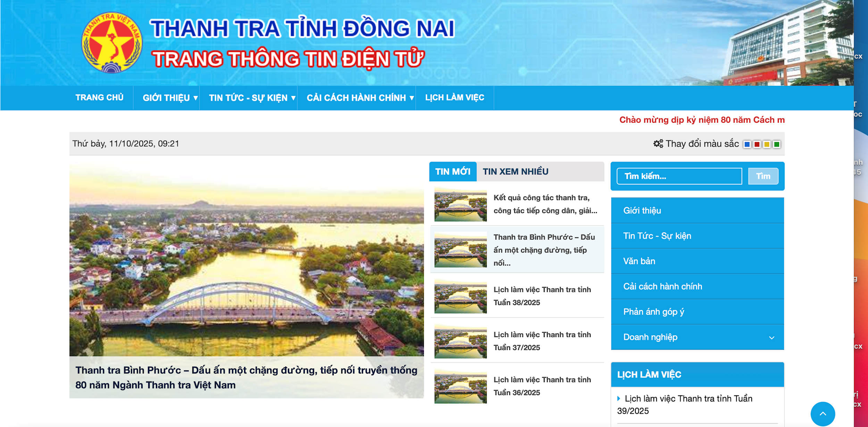The width and height of the screenshot is (868, 427).
Task: Expand the Cải Cách Hành Chính dropdown arrow
Action: tap(411, 98)
